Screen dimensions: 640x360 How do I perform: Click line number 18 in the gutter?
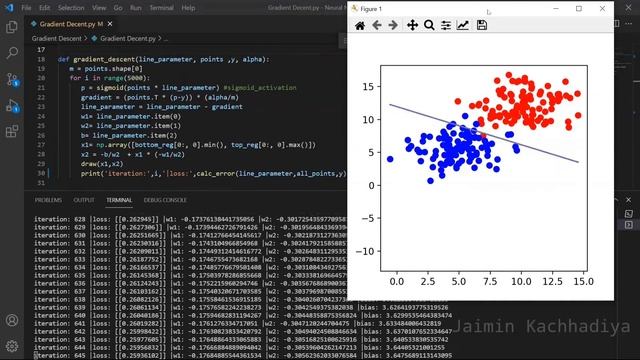click(x=41, y=59)
